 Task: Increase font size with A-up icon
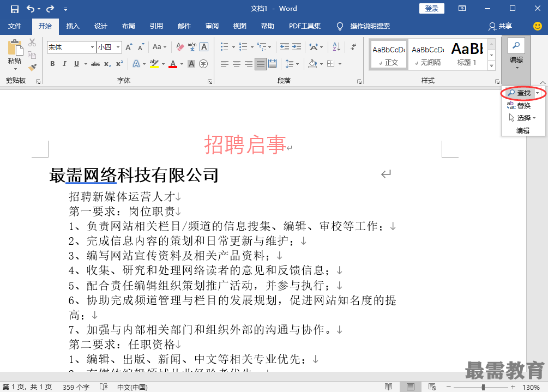(129, 47)
